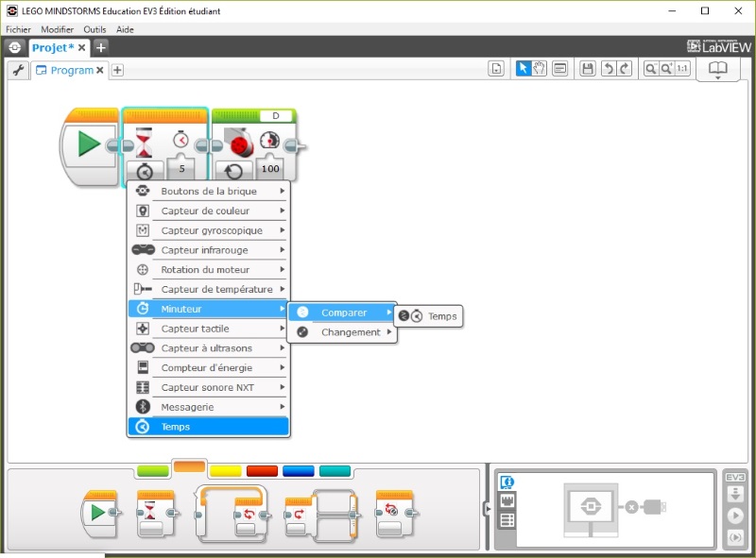Pick the Loop Interrupt block from palette
Viewport: 756px width, 558px height.
pyautogui.click(x=397, y=514)
